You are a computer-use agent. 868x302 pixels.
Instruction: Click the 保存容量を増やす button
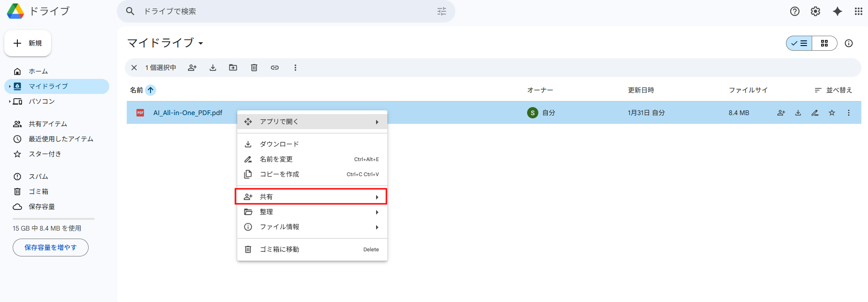51,248
